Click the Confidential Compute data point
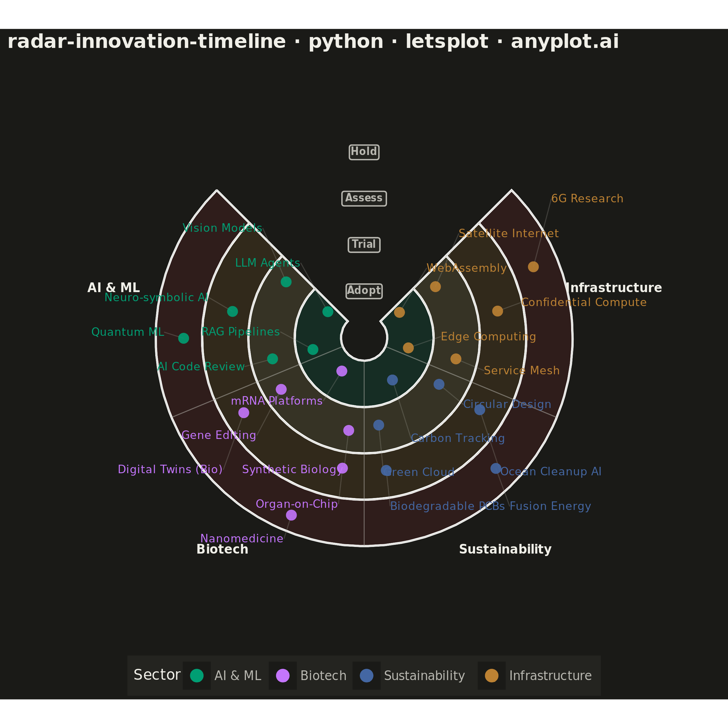 tap(498, 311)
